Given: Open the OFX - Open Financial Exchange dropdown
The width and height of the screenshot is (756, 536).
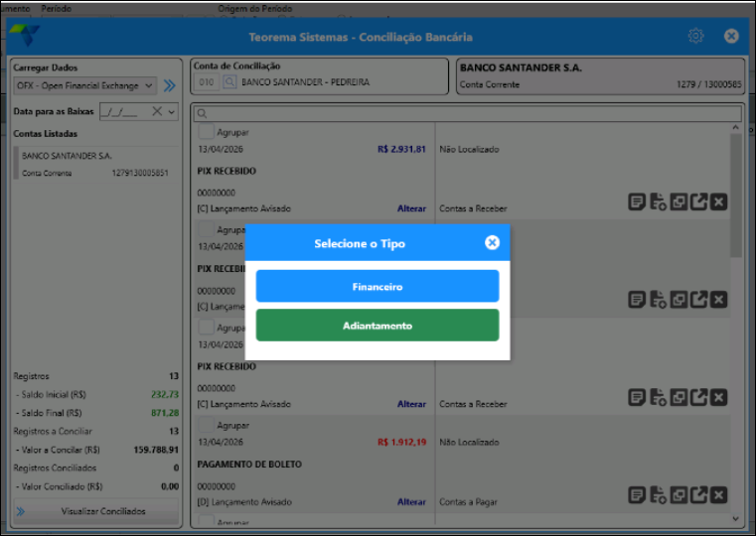Looking at the screenshot, I should 84,85.
